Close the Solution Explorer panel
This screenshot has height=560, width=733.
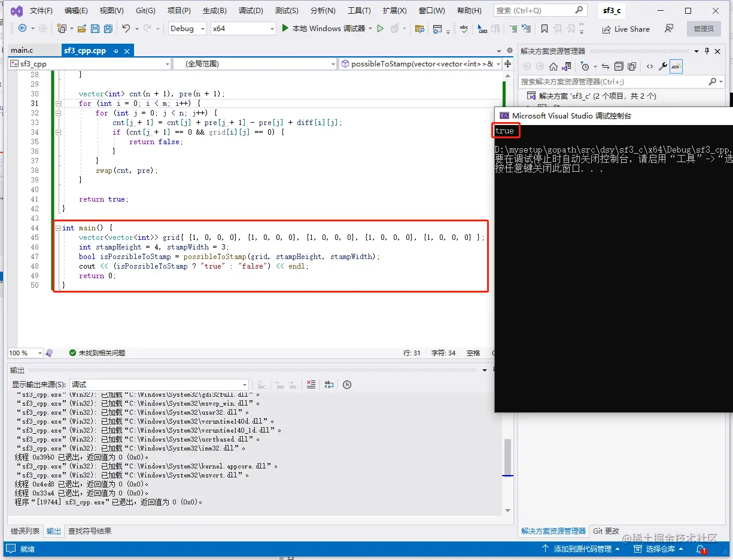718,51
